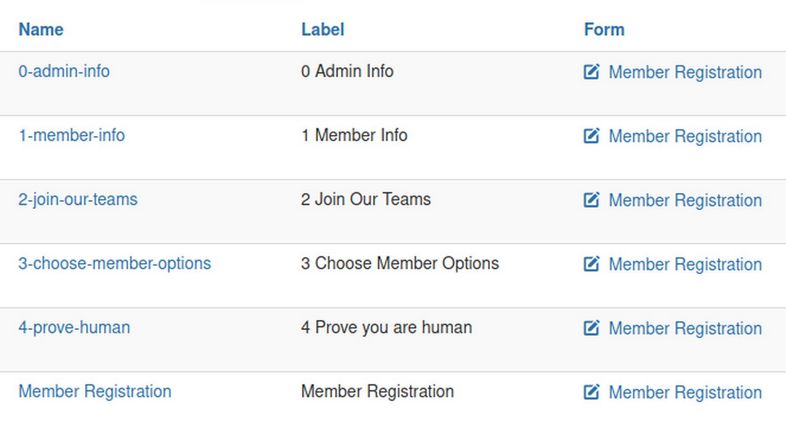The height and width of the screenshot is (427, 786).
Task: Open the Member Registration group name link
Action: pos(95,391)
